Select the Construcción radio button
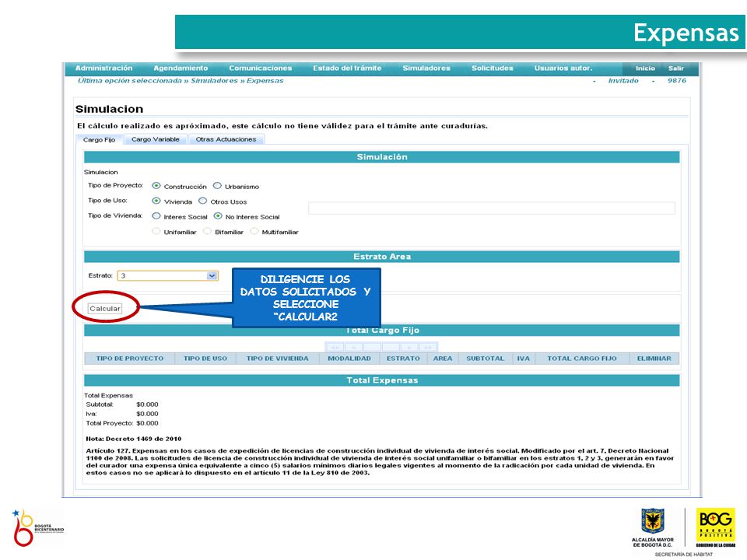 point(156,186)
